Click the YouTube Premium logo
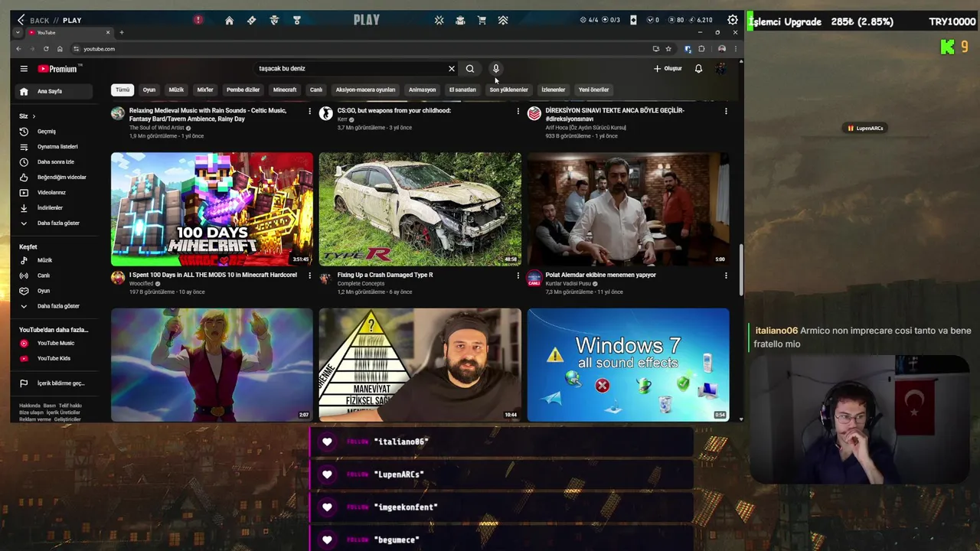Screen dimensions: 980x551 point(57,69)
